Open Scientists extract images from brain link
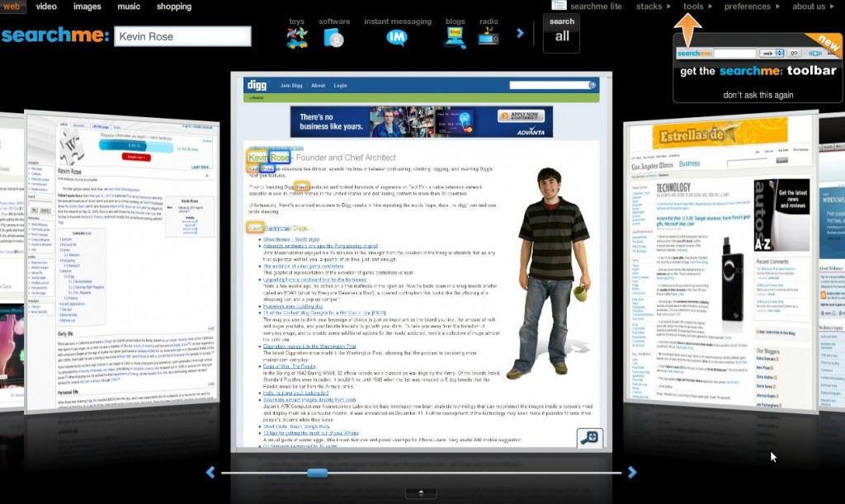 309,400
